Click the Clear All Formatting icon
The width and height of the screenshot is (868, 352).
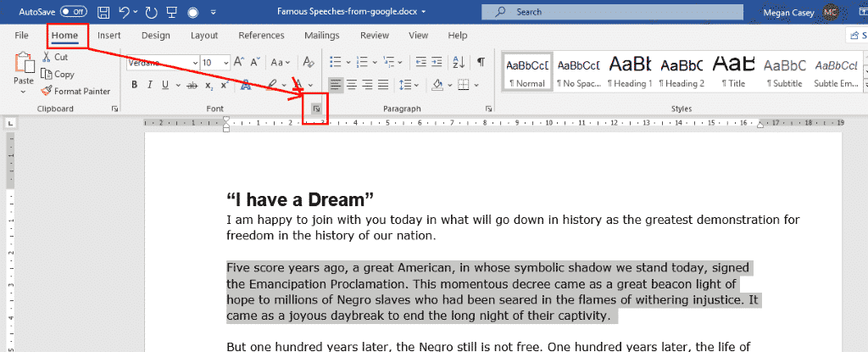point(309,62)
